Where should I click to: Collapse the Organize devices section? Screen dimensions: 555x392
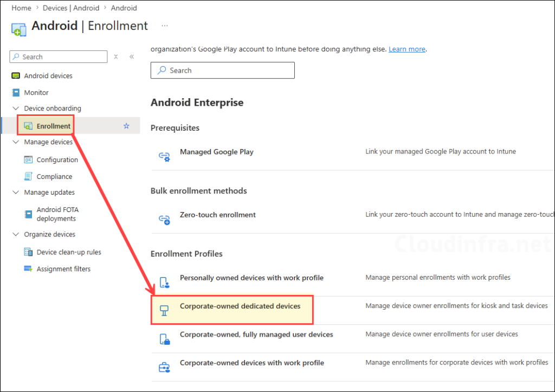click(16, 234)
